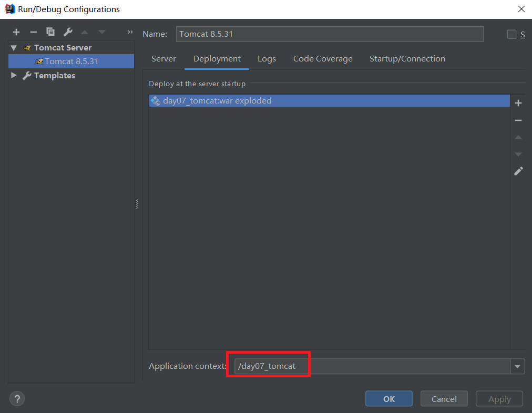Move configuration down in the left toolbar
The width and height of the screenshot is (532, 413).
click(102, 32)
